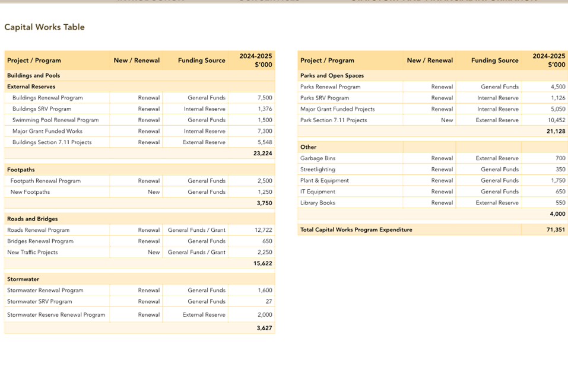Select the Plant & Equipment amount 1,750
The image size is (568, 392).
click(558, 181)
